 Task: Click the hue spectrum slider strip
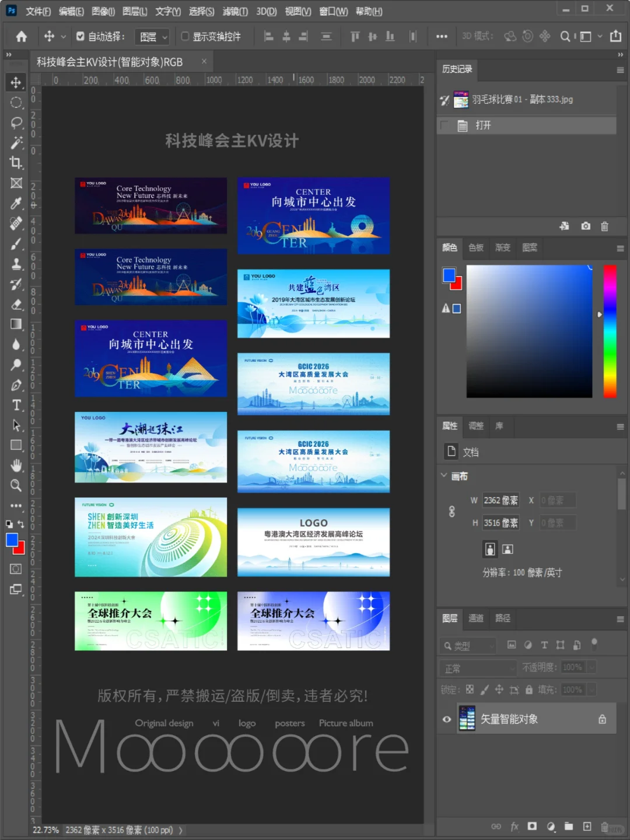coord(610,331)
